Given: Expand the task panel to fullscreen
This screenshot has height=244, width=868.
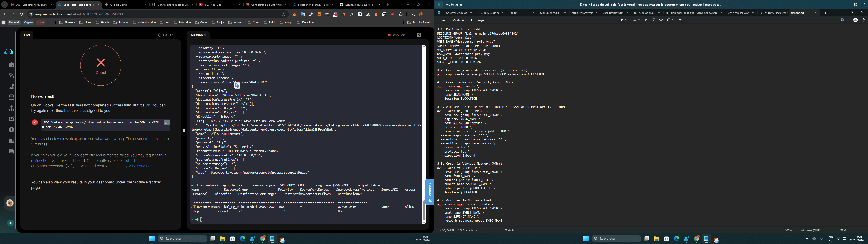Looking at the screenshot, I should 179,35.
